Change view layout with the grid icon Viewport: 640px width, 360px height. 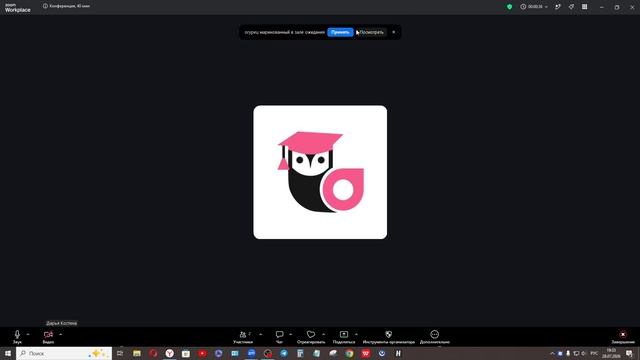click(x=584, y=7)
